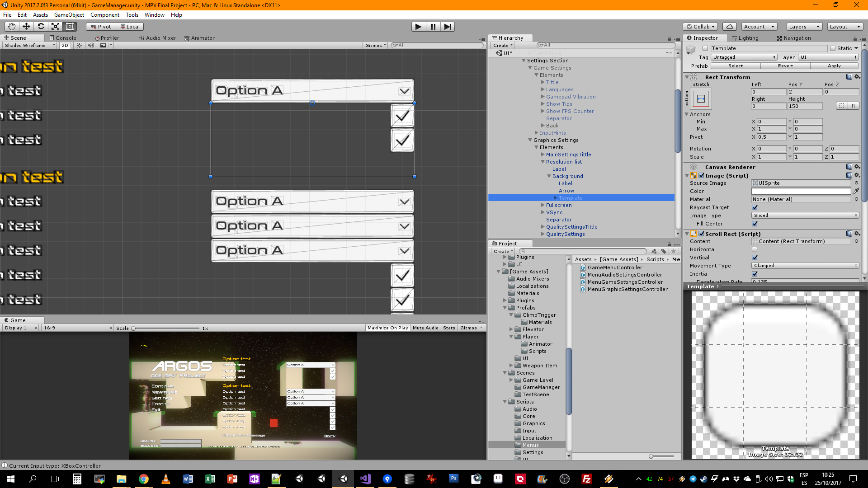Open the GameObject menu
868x488 pixels.
tap(69, 15)
